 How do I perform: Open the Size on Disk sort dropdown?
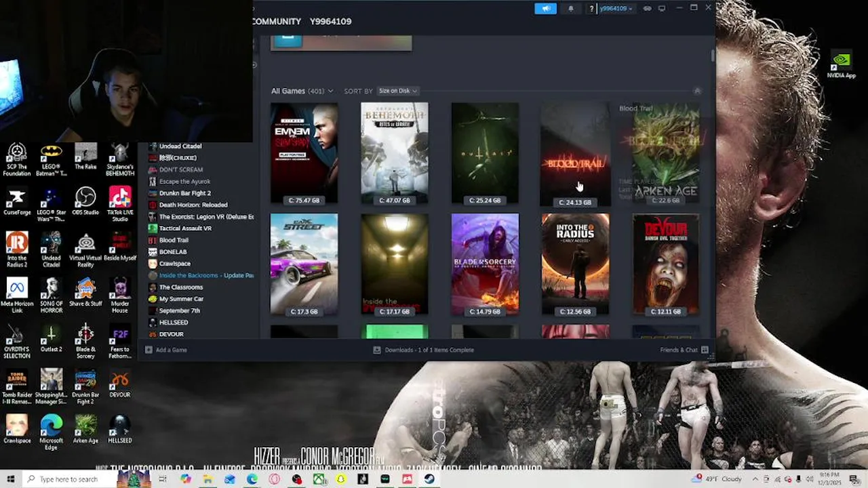coord(397,91)
